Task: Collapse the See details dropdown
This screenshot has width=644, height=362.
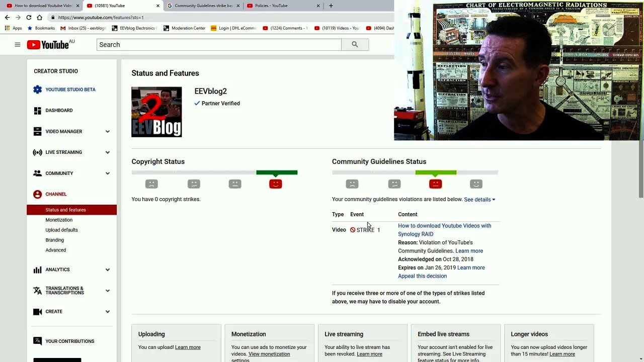Action: pos(479,200)
